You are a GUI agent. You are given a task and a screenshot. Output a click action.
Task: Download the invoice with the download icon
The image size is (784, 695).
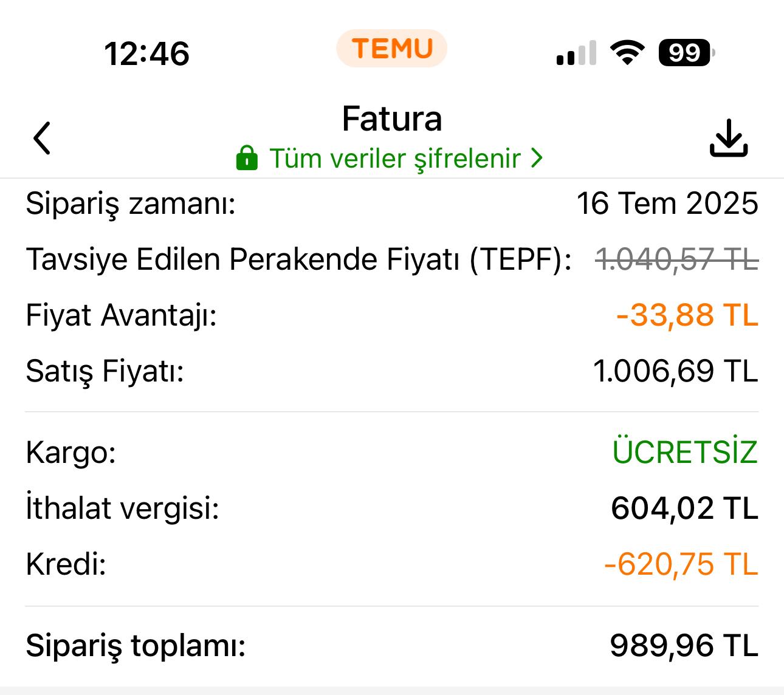point(729,138)
